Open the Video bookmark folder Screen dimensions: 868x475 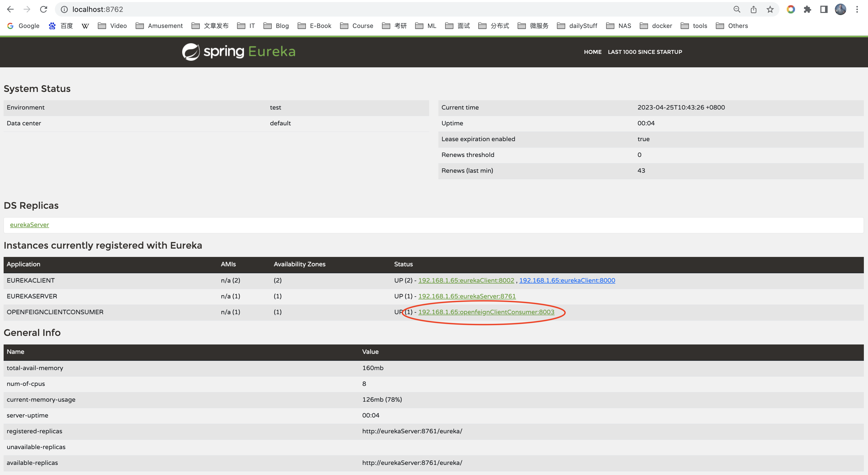(112, 26)
